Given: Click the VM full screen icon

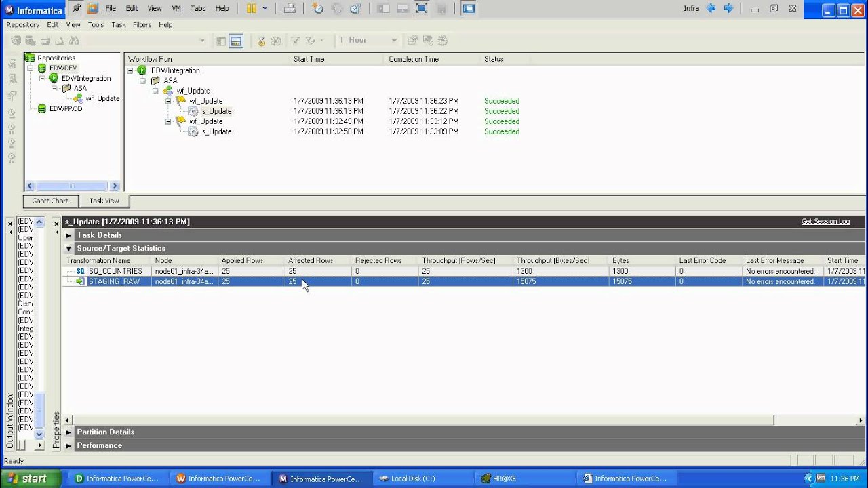Looking at the screenshot, I should click(x=421, y=9).
